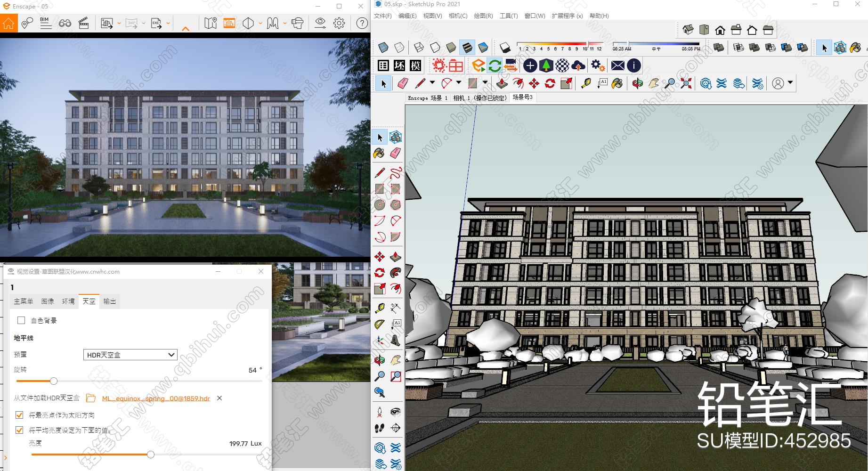The width and height of the screenshot is (868, 471).
Task: Enable the 白色背景 checkbox
Action: (21, 320)
